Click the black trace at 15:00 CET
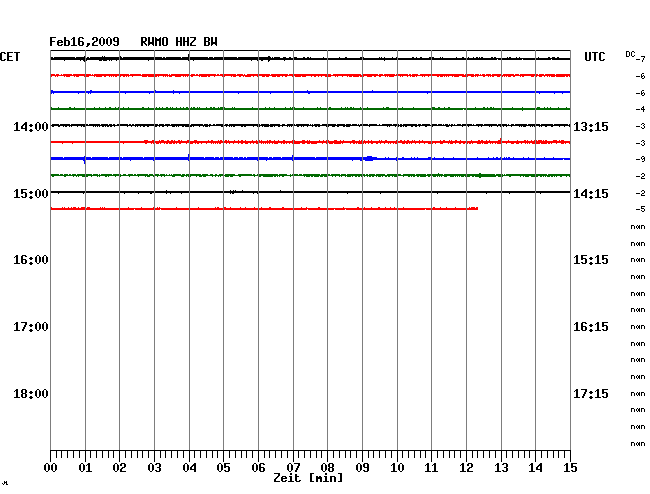The image size is (650, 494). pos(310,192)
